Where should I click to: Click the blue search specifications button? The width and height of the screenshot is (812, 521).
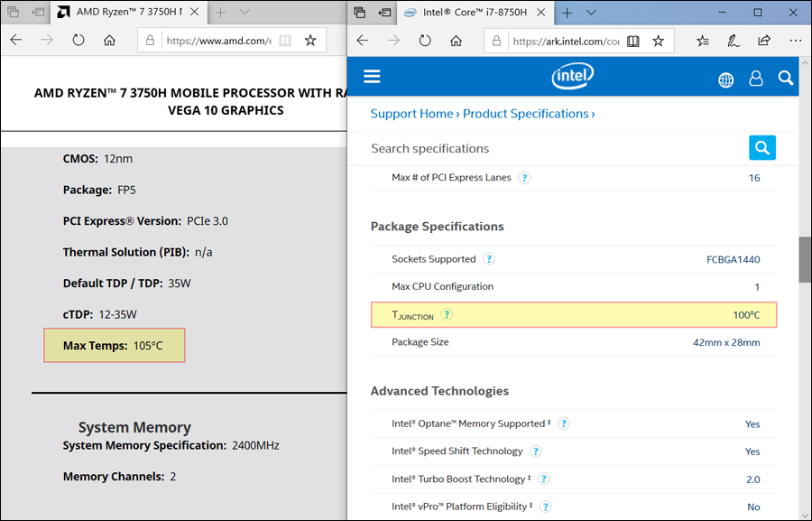click(x=762, y=147)
